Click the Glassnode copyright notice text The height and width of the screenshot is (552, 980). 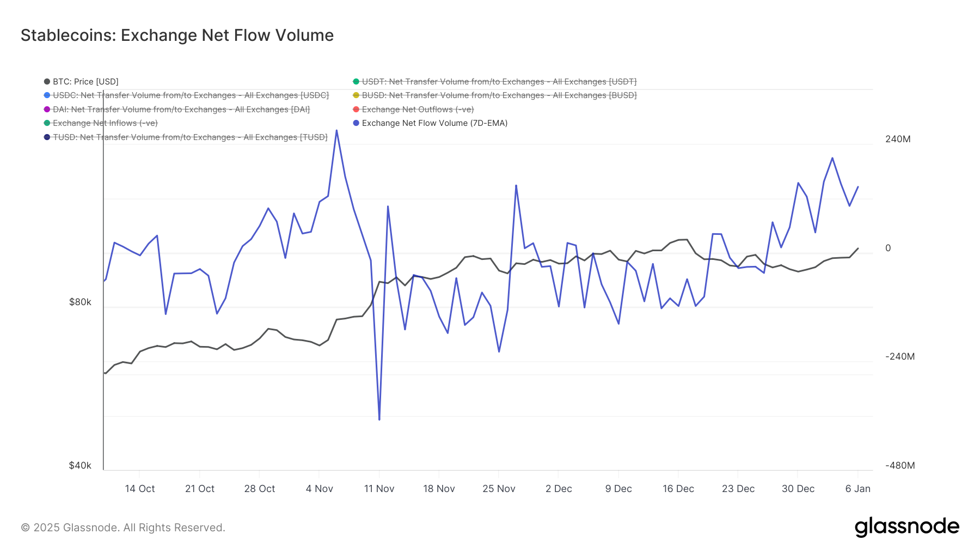point(123,527)
